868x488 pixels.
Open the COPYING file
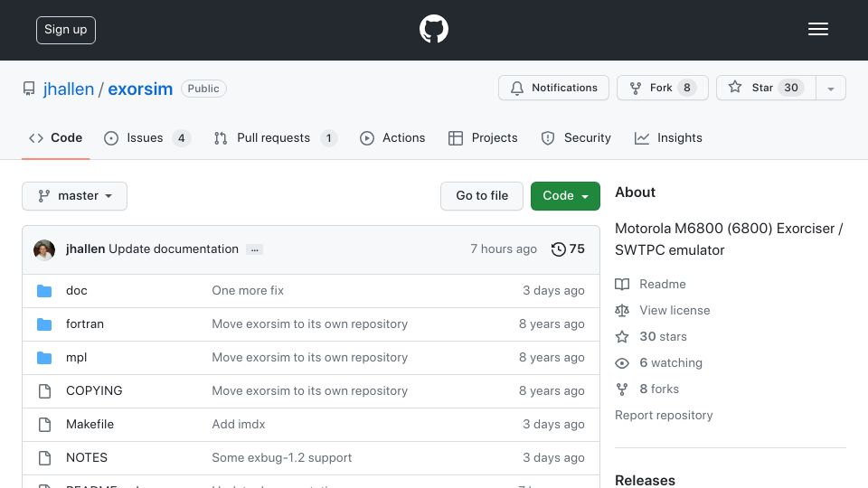[x=94, y=390]
